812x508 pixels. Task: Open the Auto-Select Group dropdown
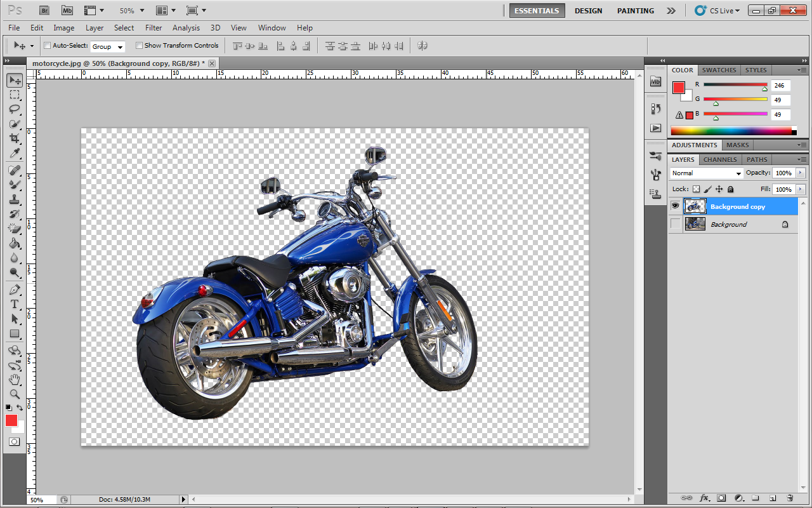108,46
